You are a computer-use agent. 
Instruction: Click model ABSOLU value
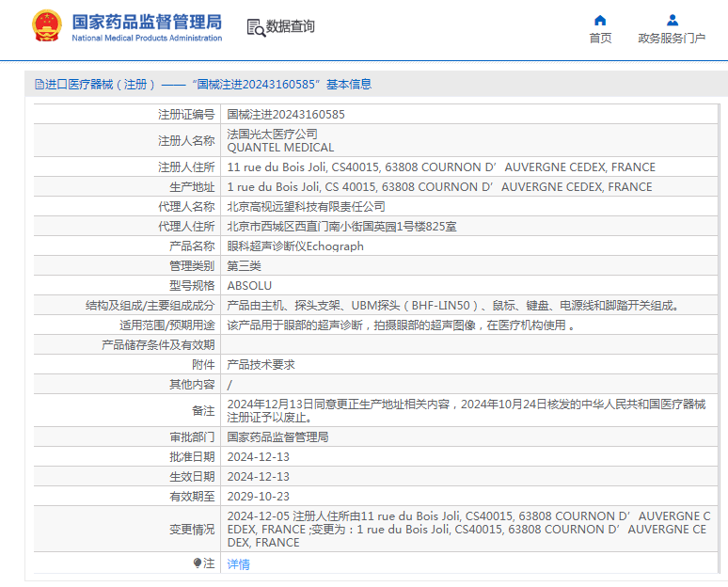249,286
